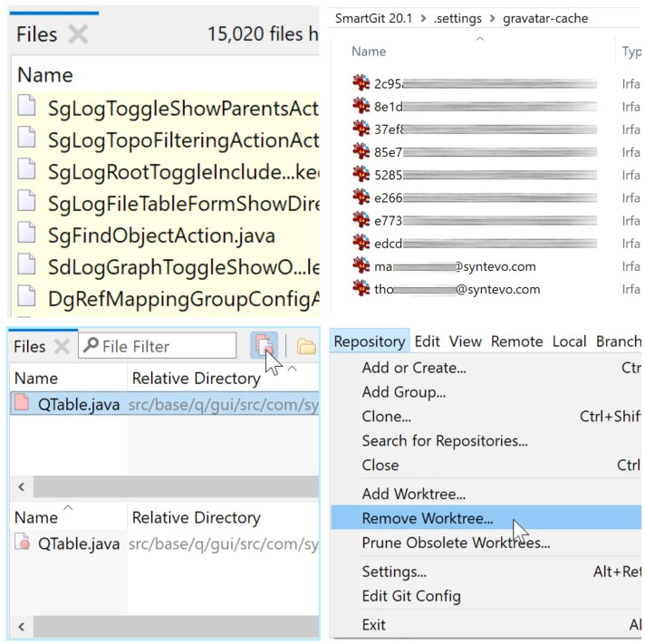Click IrfanView icon of e773 file
Screen dimensions: 645x644
pos(361,219)
